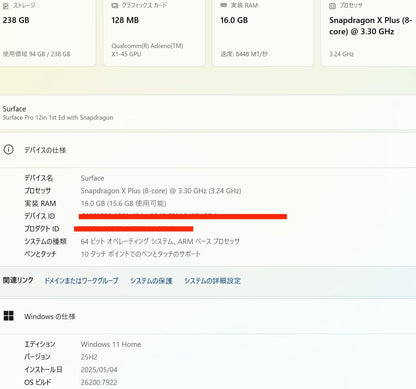The height and width of the screenshot is (389, 416).
Task: Open ドメインまたはワークグループ link
Action: pos(81,281)
